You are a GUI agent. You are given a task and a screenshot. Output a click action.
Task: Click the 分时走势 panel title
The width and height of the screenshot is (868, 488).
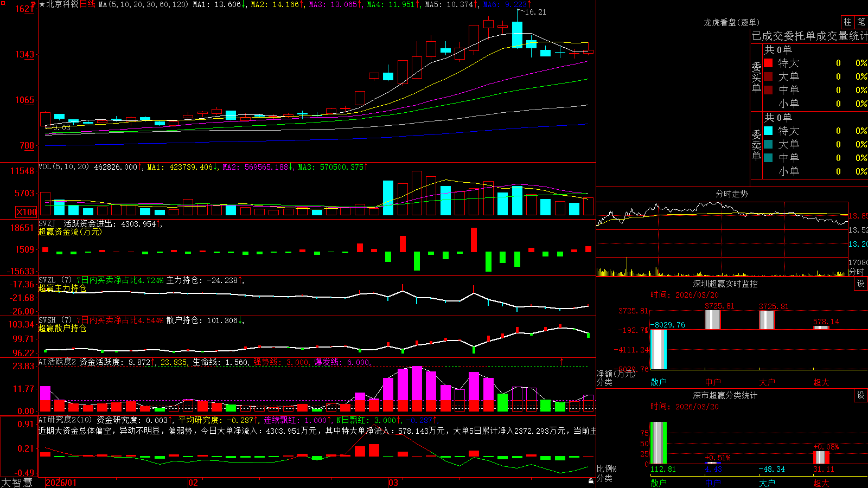click(731, 194)
